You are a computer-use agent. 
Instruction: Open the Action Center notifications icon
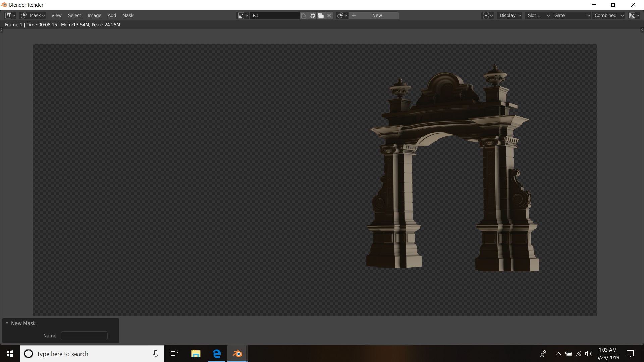click(630, 354)
